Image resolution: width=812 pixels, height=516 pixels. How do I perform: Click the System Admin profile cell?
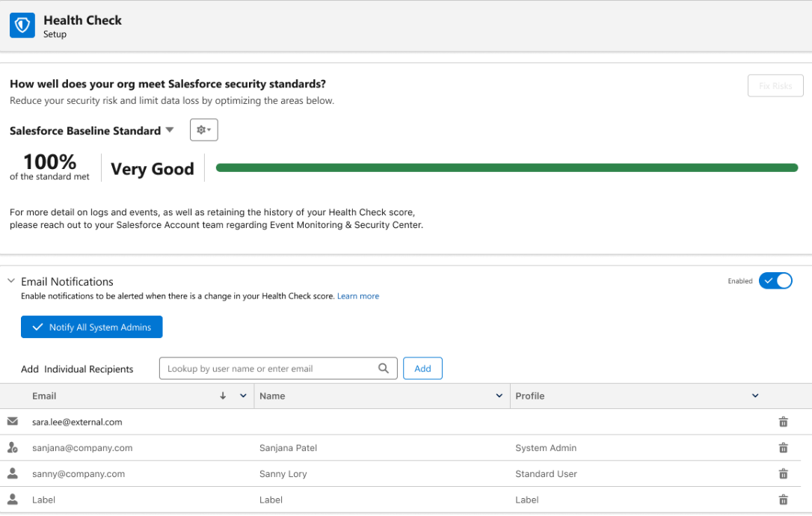pyautogui.click(x=546, y=448)
